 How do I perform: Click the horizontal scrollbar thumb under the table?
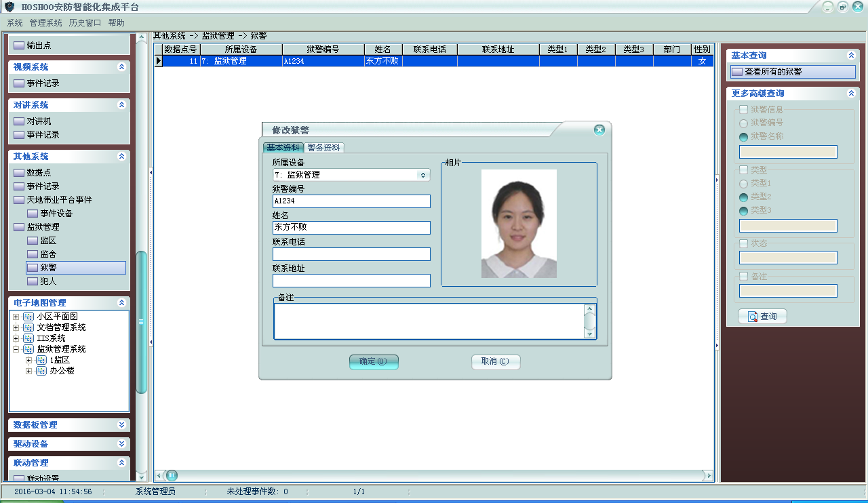click(x=172, y=475)
